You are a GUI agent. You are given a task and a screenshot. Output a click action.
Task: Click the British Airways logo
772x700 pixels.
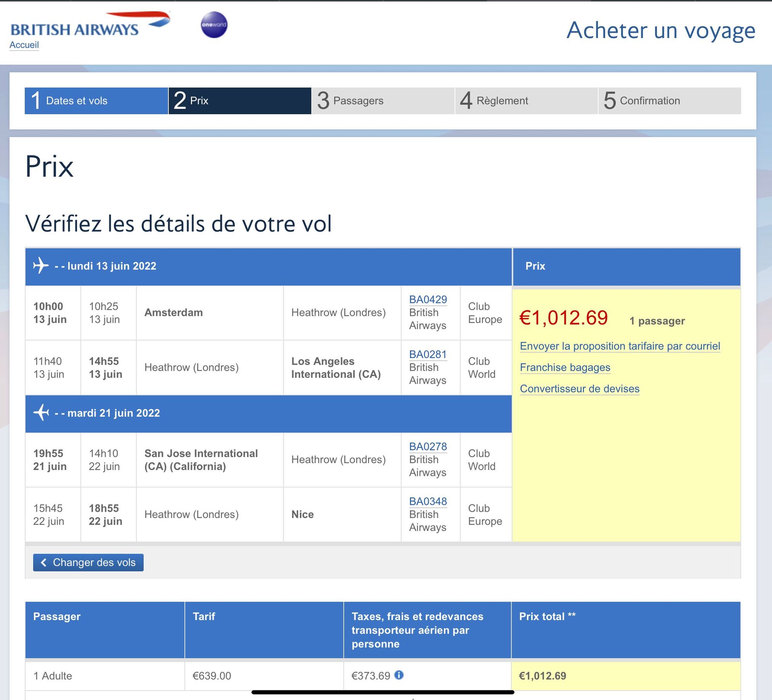[x=90, y=24]
